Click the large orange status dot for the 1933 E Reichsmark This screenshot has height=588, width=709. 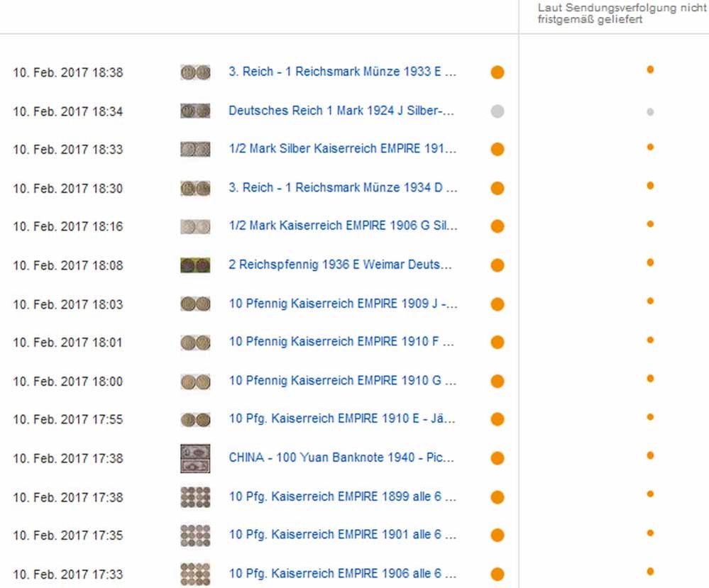coord(498,72)
